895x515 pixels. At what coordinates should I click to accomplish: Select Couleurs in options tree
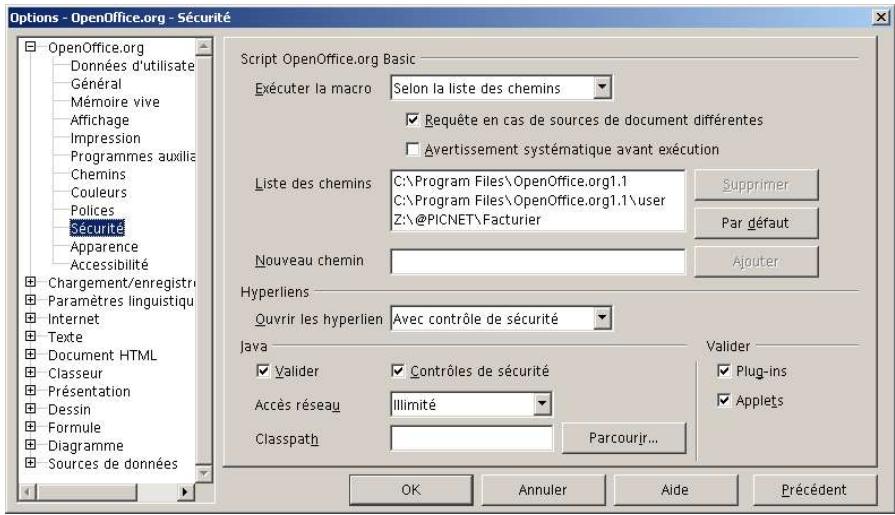[98, 192]
